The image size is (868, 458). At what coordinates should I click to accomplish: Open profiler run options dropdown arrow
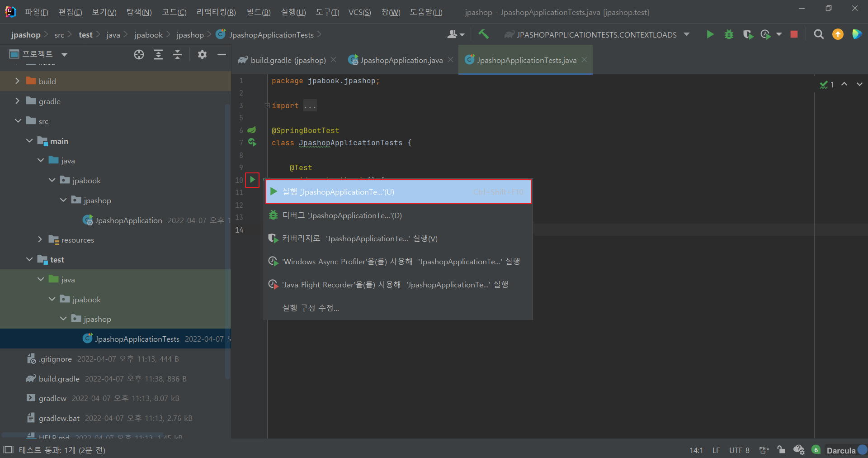779,34
